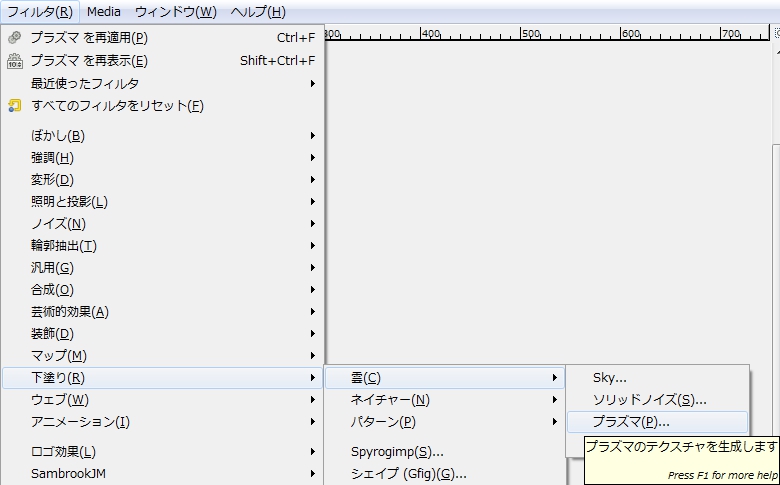
Task: Open the フィルタ(R) menu
Action: click(x=40, y=11)
